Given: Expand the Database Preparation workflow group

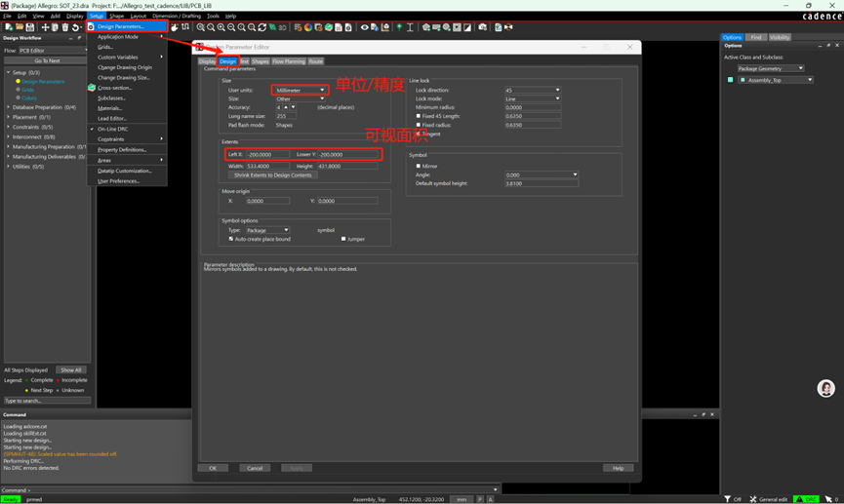Looking at the screenshot, I should coord(8,107).
